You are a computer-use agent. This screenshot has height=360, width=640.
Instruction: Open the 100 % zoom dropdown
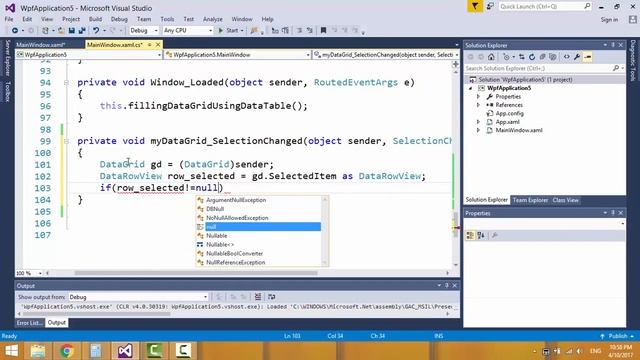29,273
